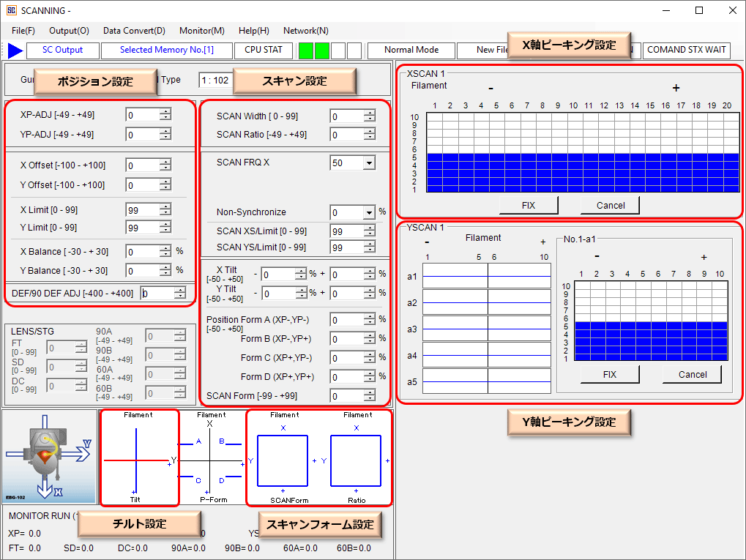Click the Ratio square diagram
The image size is (746, 560).
pyautogui.click(x=356, y=460)
